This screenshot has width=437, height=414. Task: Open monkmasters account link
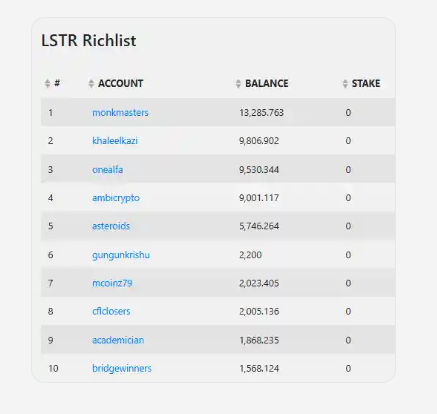pyautogui.click(x=120, y=113)
